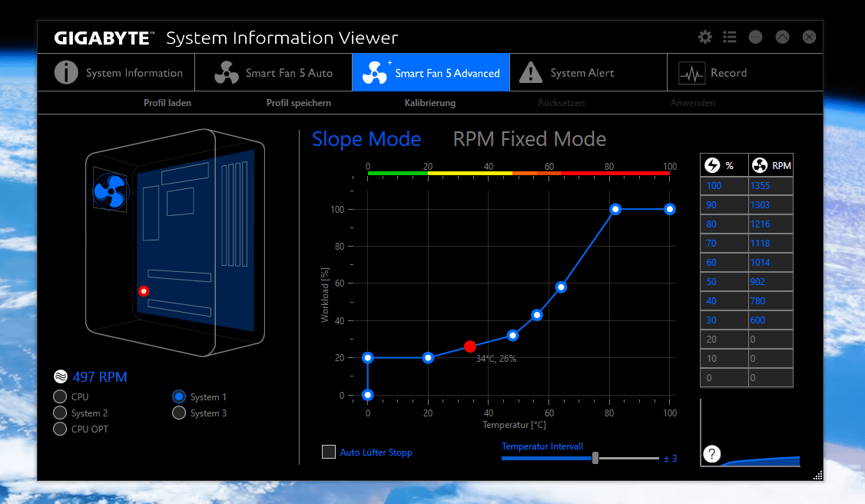Screen dimensions: 865x504
Task: Click Profil laden
Action: [x=167, y=102]
